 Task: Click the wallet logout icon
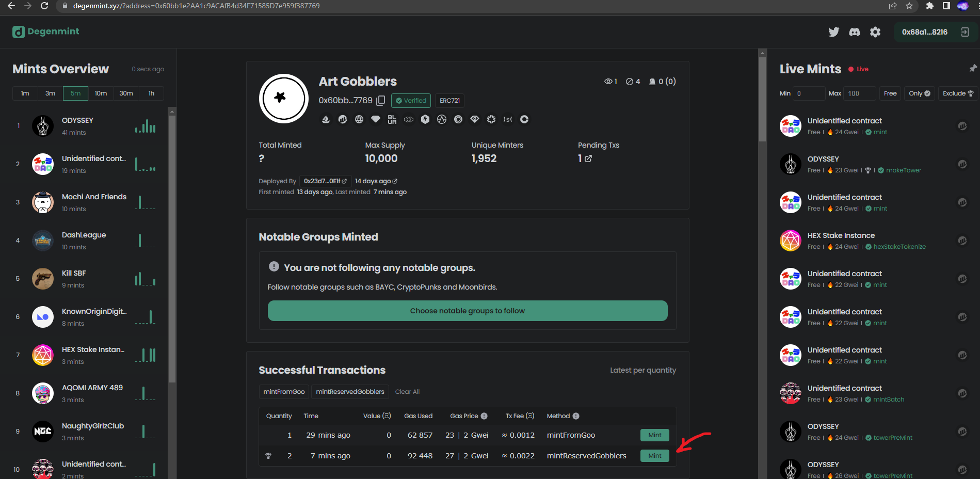click(x=965, y=32)
